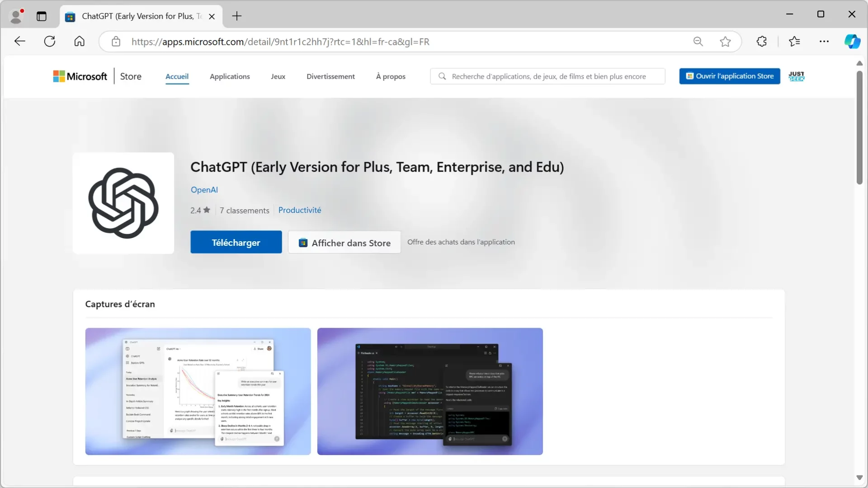
Task: Maximize the browser window
Action: [821, 14]
